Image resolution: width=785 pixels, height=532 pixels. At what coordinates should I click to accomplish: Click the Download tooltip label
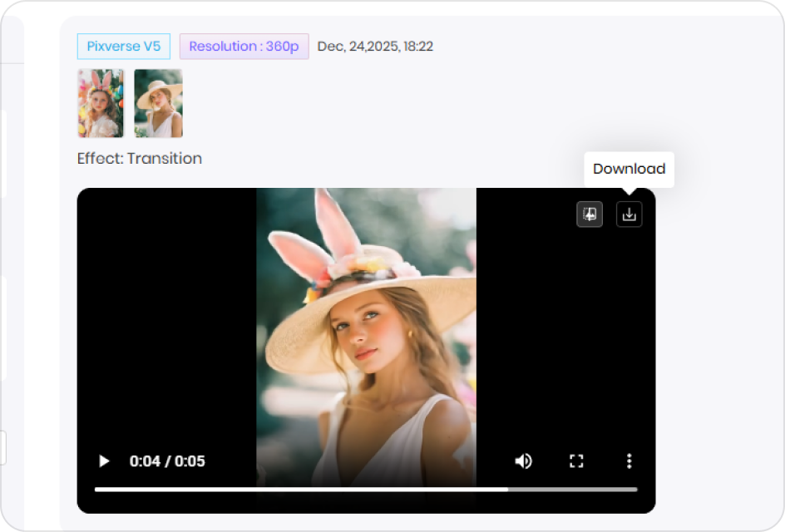point(629,169)
